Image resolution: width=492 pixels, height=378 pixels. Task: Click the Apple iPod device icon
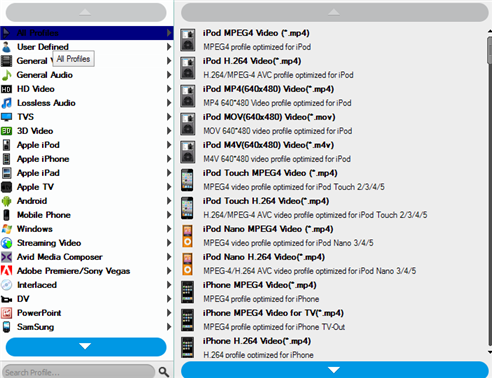click(6, 145)
